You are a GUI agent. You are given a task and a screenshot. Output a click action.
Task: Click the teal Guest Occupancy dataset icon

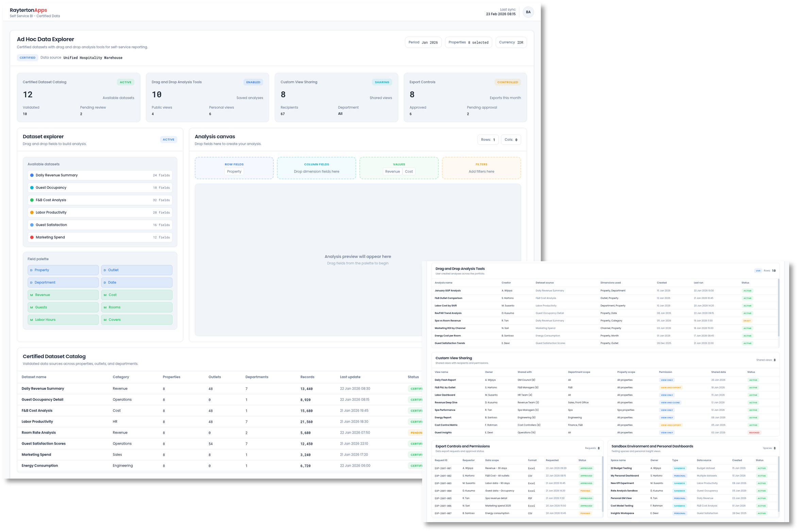pos(32,187)
